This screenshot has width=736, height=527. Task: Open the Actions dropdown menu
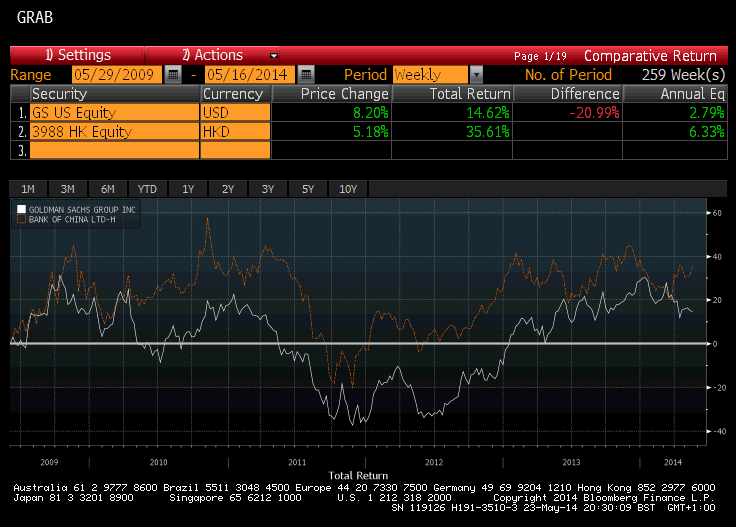[x=228, y=55]
